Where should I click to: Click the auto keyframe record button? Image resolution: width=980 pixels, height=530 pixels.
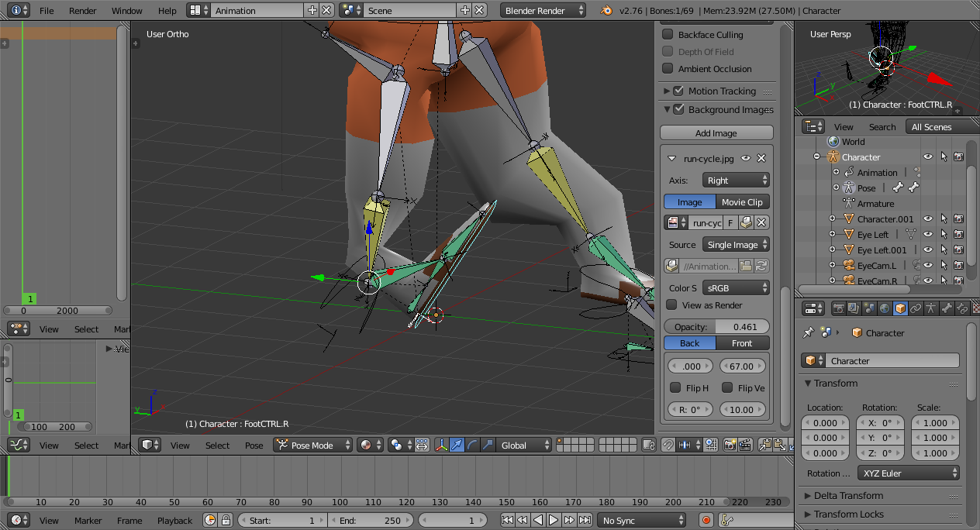[706, 521]
